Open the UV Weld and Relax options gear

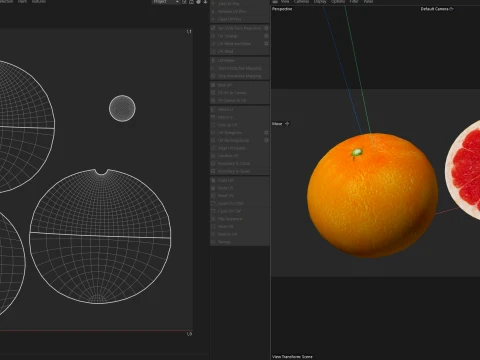pyautogui.click(x=266, y=44)
